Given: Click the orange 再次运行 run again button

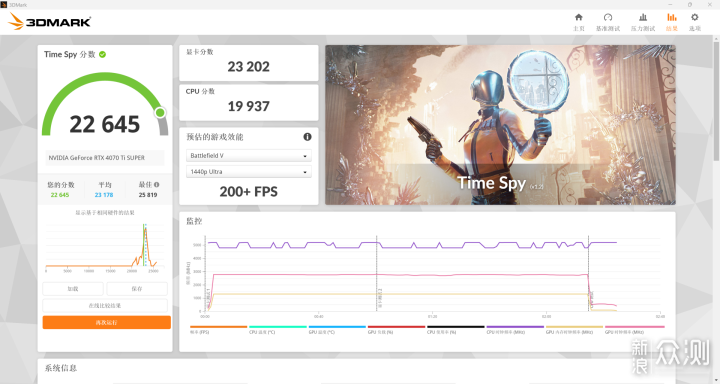Looking at the screenshot, I should [107, 322].
